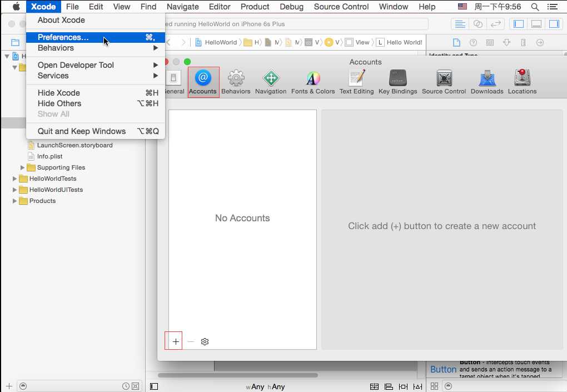Toggle the Navigator panel visibility
The width and height of the screenshot is (567, 392).
(x=519, y=24)
